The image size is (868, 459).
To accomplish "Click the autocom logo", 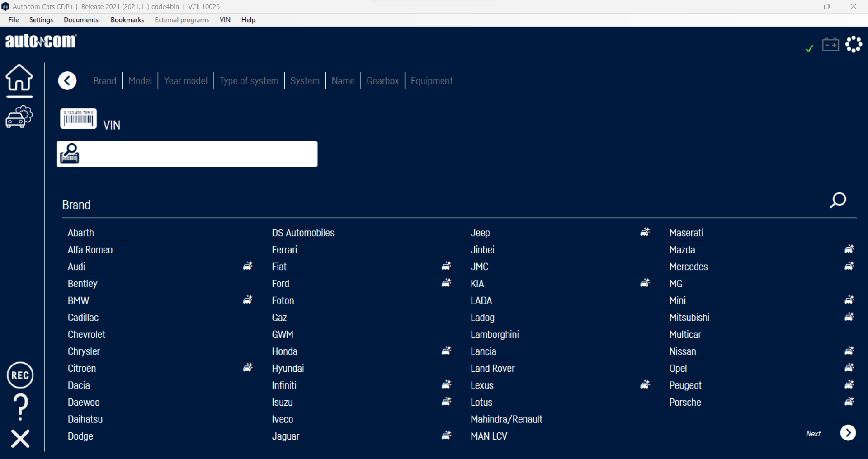I will point(41,41).
